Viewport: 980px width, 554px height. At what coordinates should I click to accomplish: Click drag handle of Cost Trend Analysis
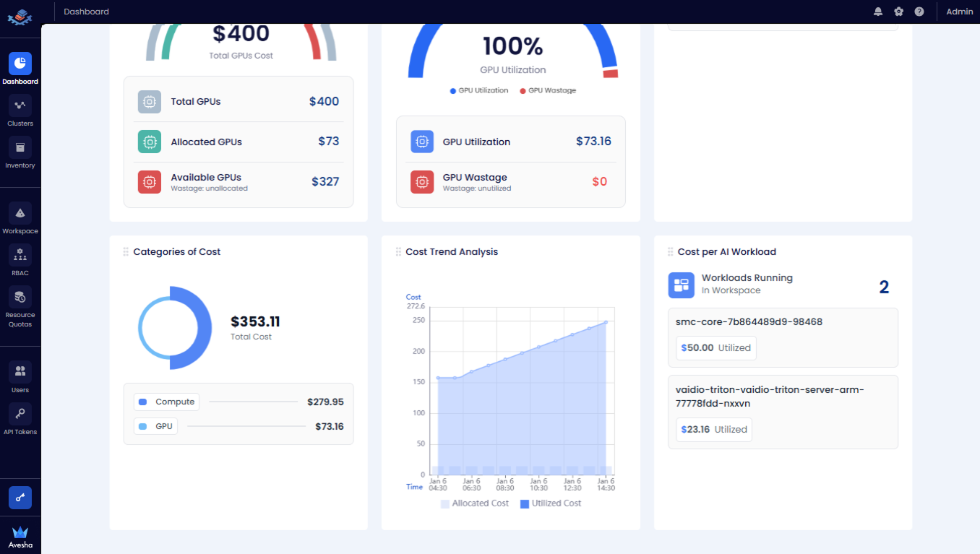398,252
